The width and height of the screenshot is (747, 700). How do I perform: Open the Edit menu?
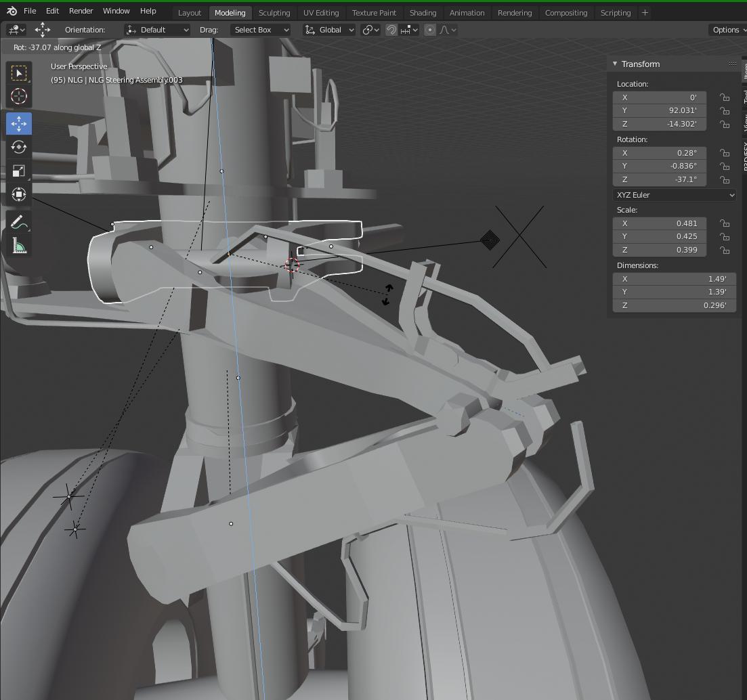(x=52, y=11)
